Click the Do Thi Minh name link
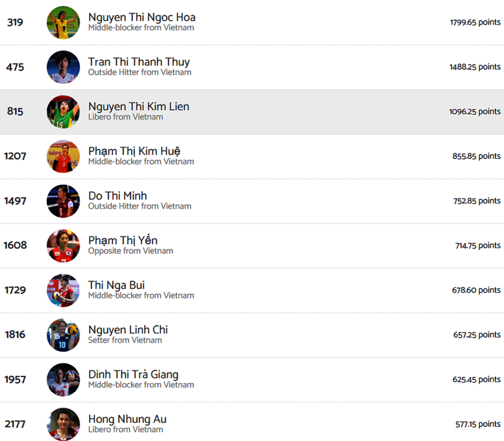The height and width of the screenshot is (441, 504). 117,196
